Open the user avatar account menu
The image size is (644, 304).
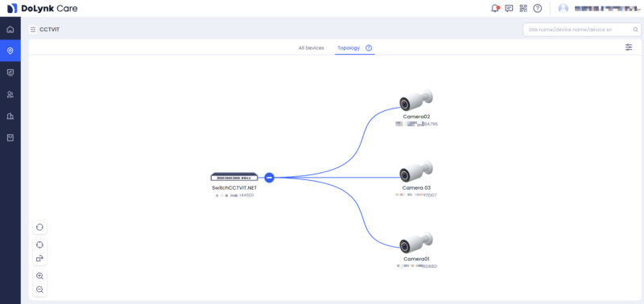click(x=563, y=8)
